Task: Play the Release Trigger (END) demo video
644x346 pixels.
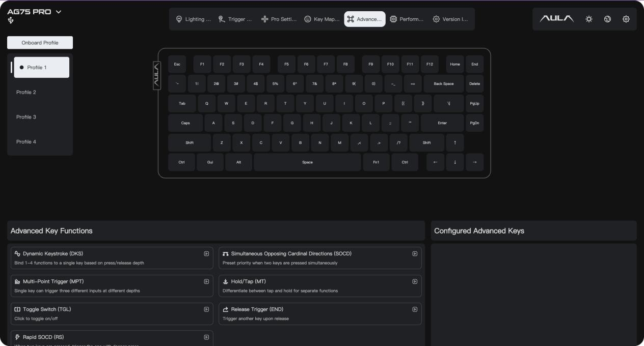Action: pos(415,309)
